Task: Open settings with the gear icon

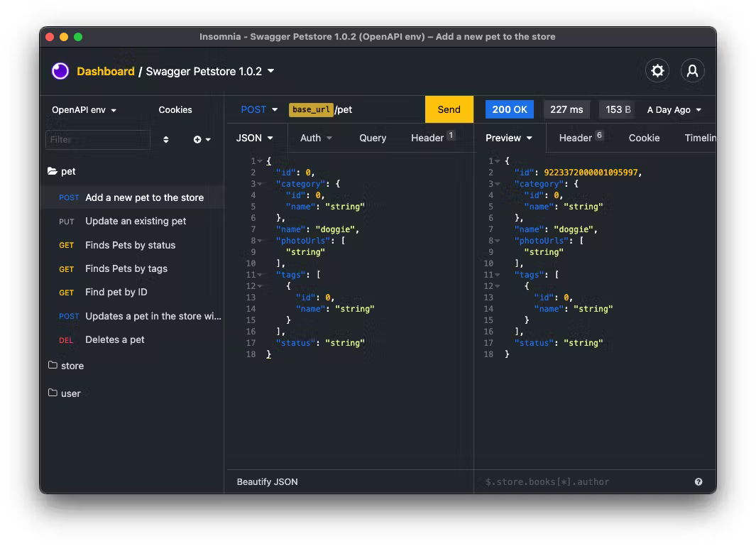Action: click(657, 71)
